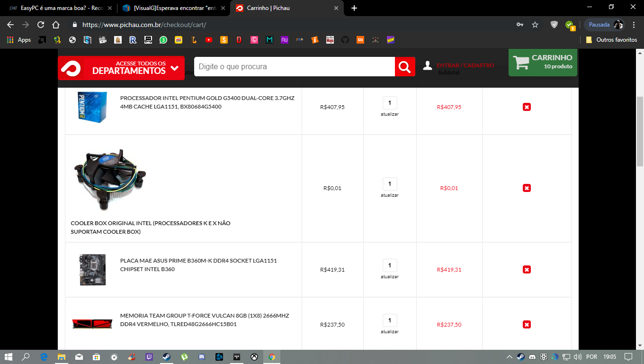Open the Xbox app in taskbar
644x364 pixels.
point(254,356)
